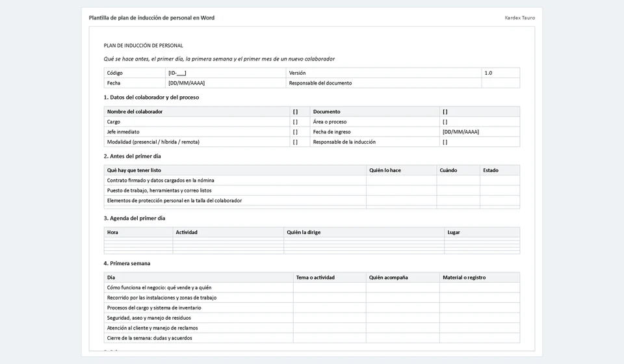
Task: Click the heading '1. Datos del colaborador y del proceso'
Action: point(151,97)
